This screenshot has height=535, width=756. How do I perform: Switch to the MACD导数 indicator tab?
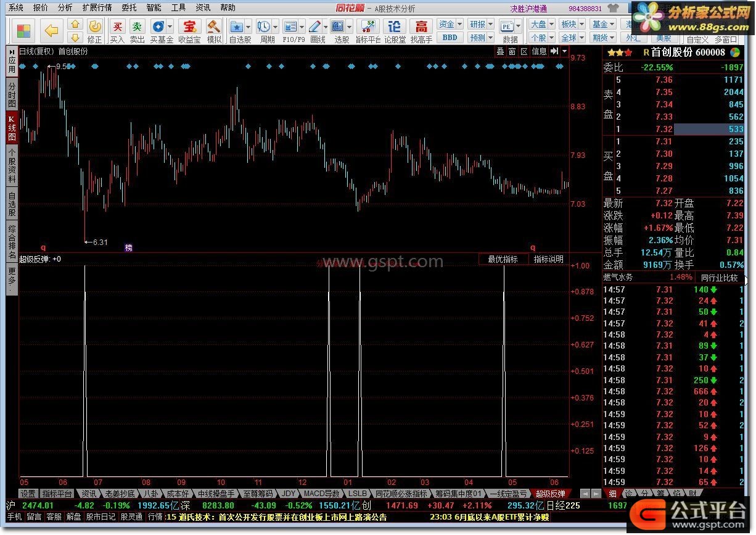[321, 494]
